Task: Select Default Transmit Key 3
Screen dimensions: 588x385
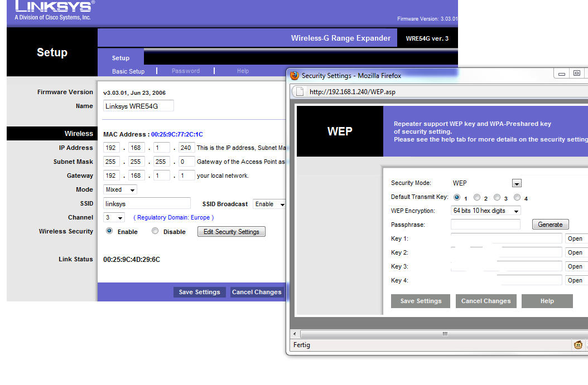Action: click(x=497, y=197)
